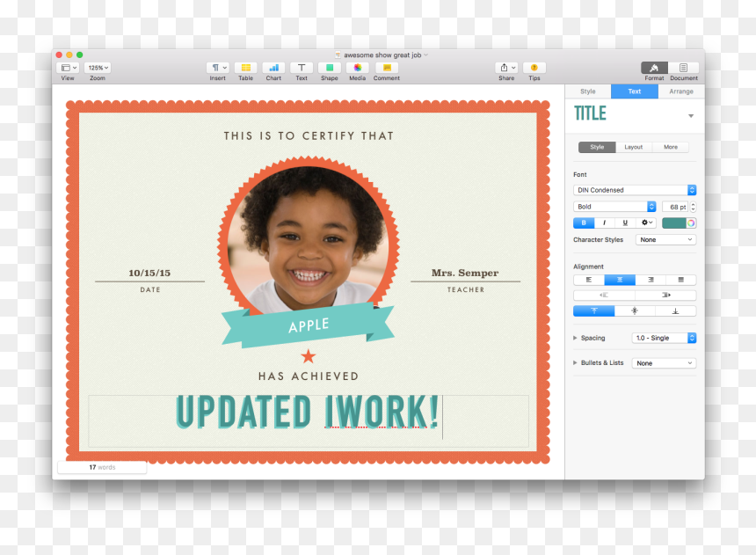The width and height of the screenshot is (756, 555).
Task: Click the UPDATED IWORK! title text
Action: pos(307,413)
